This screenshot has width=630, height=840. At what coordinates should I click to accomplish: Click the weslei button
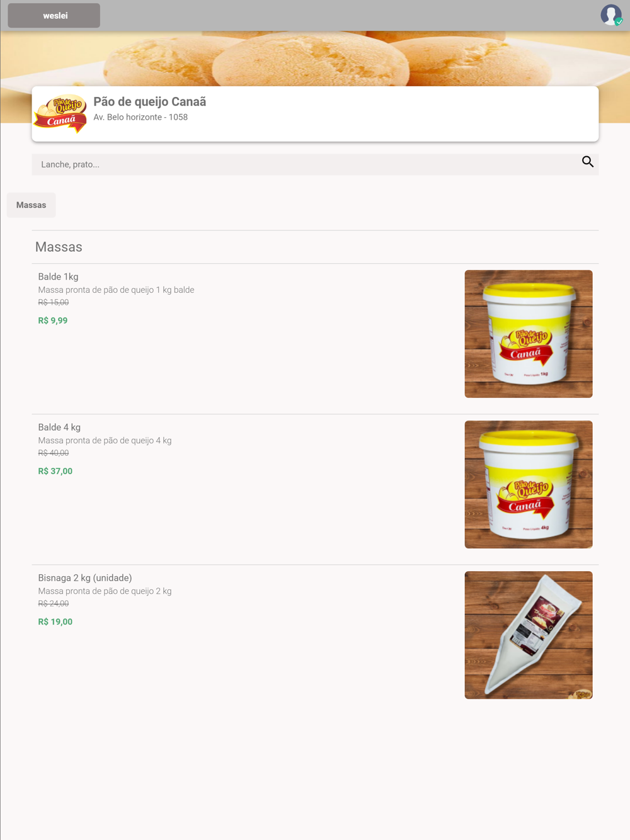(54, 16)
